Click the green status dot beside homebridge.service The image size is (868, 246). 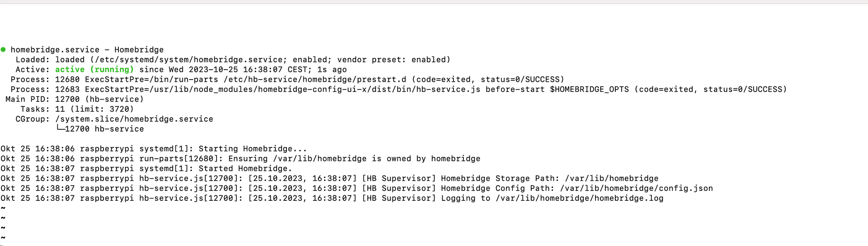(3, 49)
